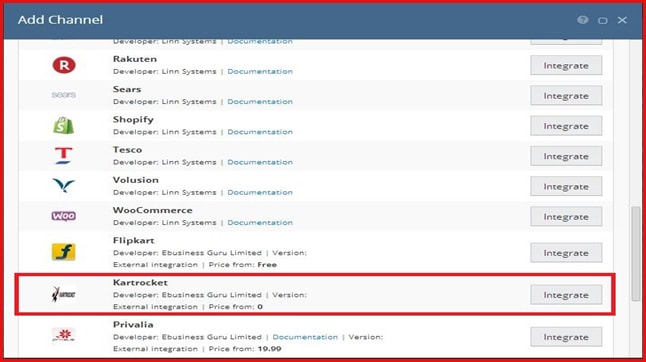Screen dimensions: 646x362
Task: Integrate the WooCommerce channel
Action: [x=566, y=217]
